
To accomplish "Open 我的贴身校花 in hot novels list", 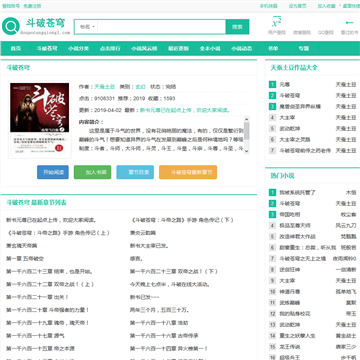I will point(295,314).
